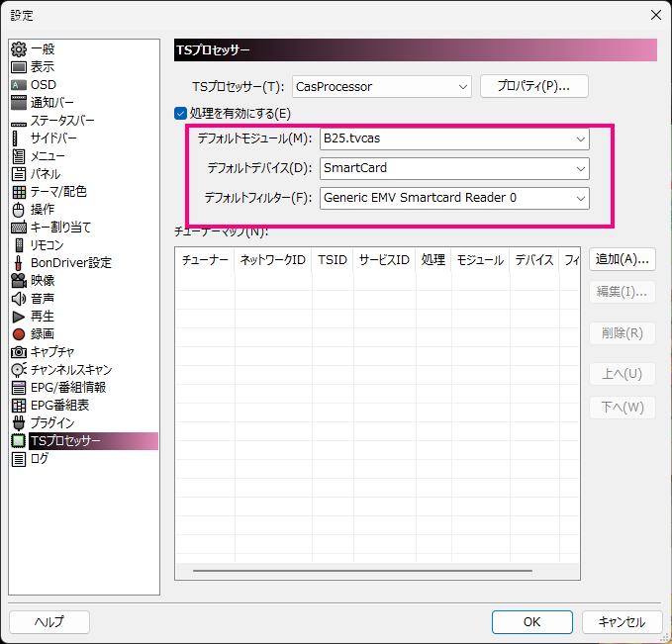Viewport: 672px width, 644px height.
Task: Close the 設定 dialog window
Action: pyautogui.click(x=656, y=16)
